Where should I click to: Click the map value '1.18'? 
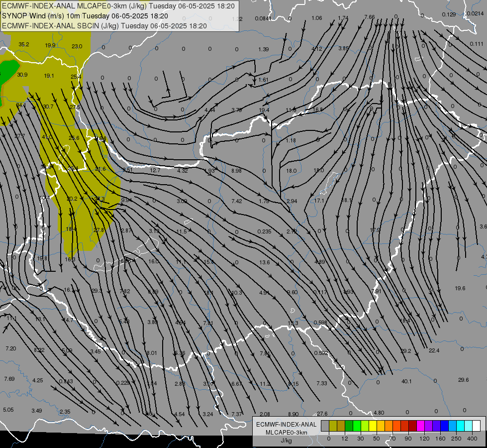[x=291, y=140]
